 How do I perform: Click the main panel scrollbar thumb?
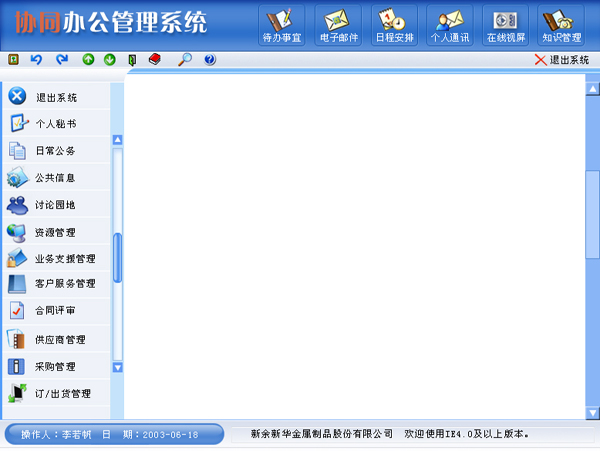592,214
